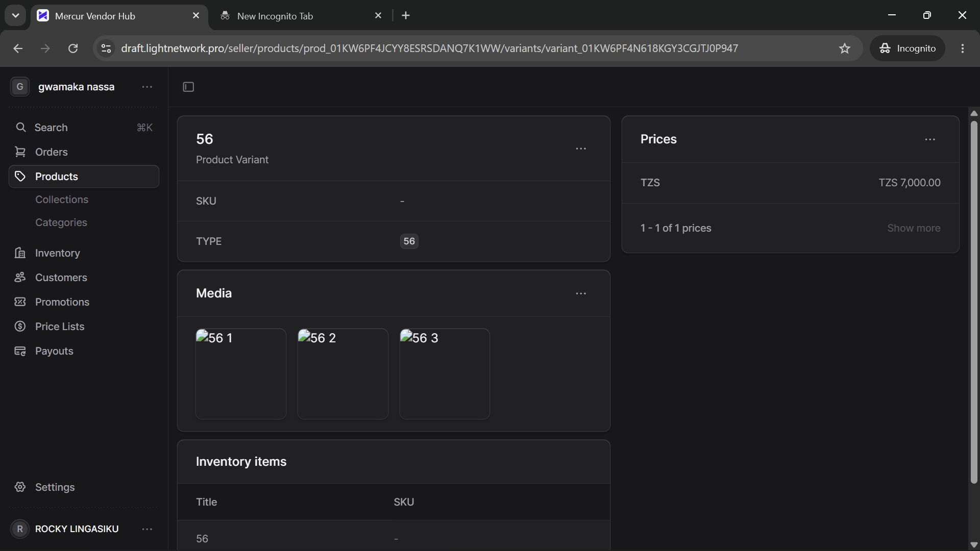This screenshot has width=980, height=551.
Task: Toggle the sidebar collapse icon
Action: (x=188, y=87)
